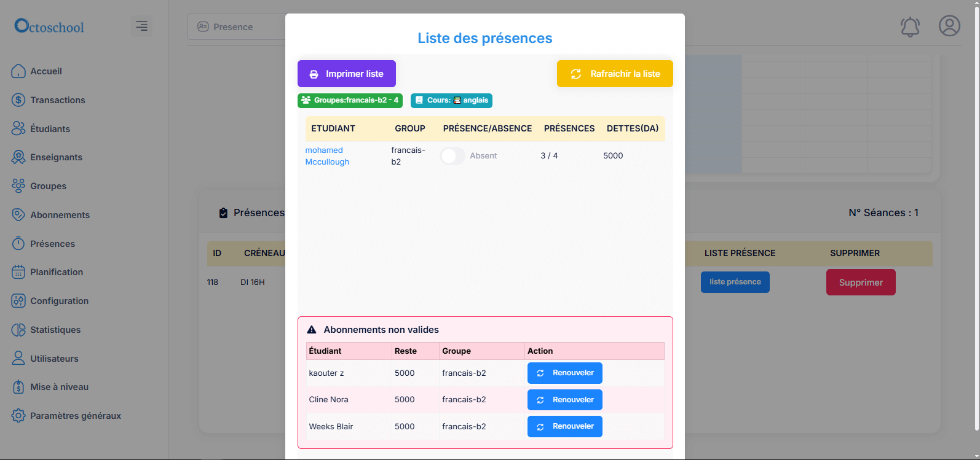
Task: Go to Abonnements in the sidebar
Action: 60,215
